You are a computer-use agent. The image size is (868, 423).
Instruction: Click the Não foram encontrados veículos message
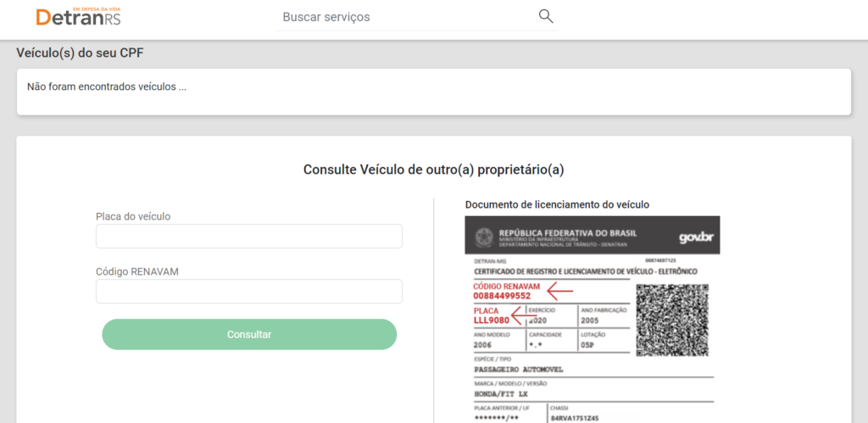coord(107,86)
